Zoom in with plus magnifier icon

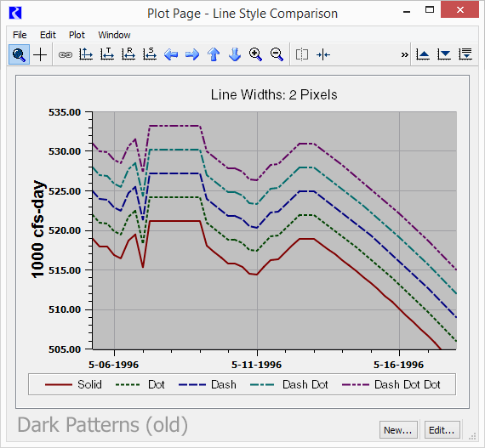[x=256, y=54]
